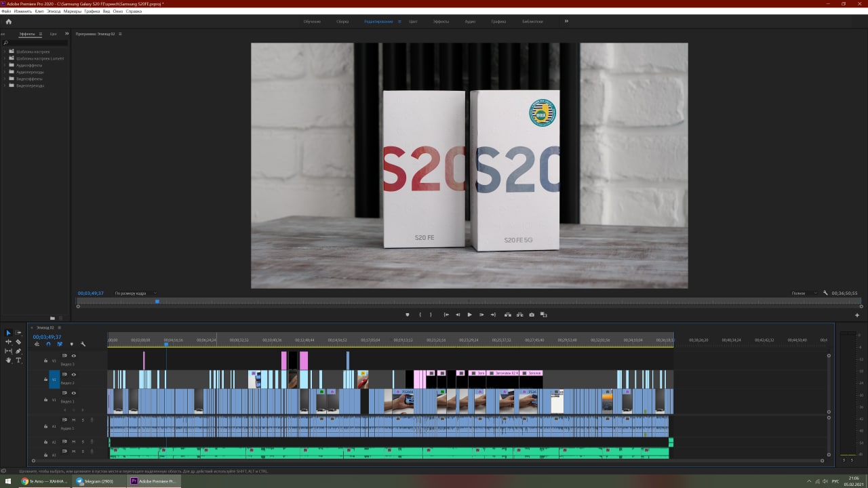Open the Окно menu
This screenshot has width=868, height=488.
click(x=118, y=12)
